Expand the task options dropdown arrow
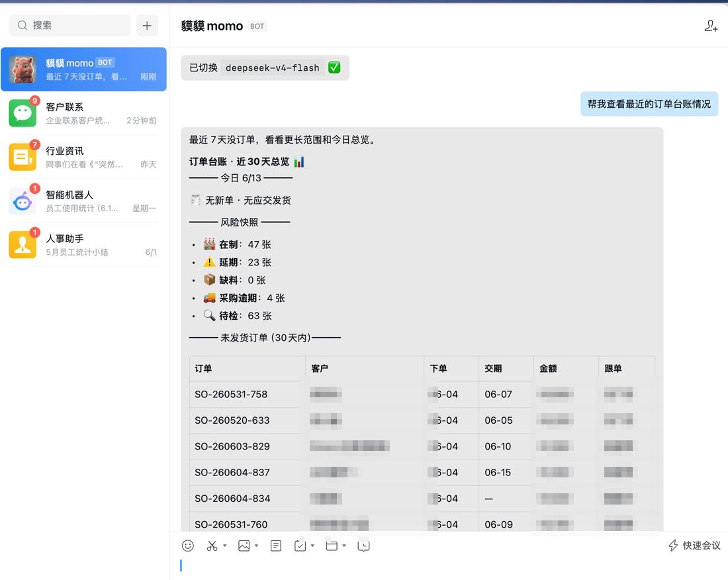 [x=312, y=546]
